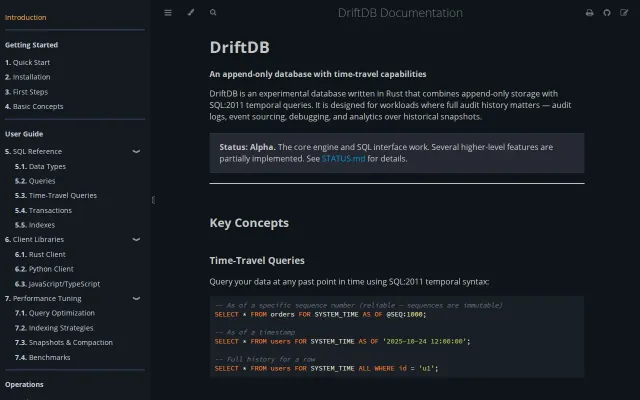The height and width of the screenshot is (400, 640).
Task: Open Data Types subsection
Action: coord(40,167)
